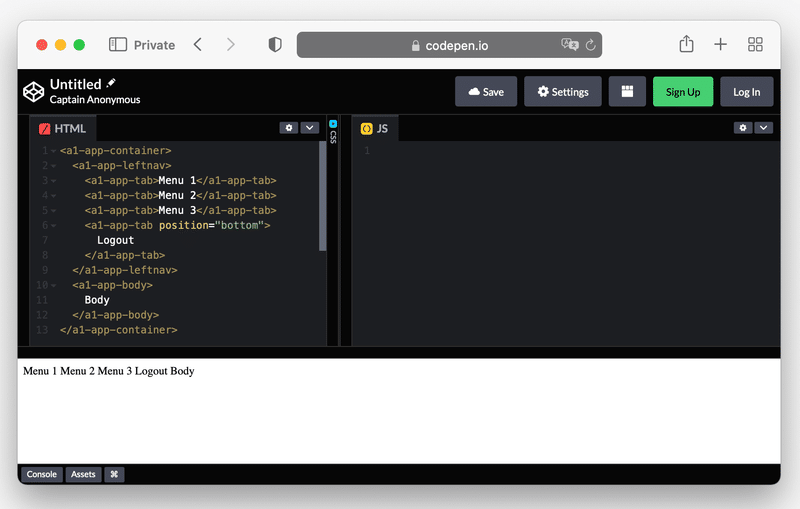Expand HTML editor dropdown chevron

[x=310, y=128]
